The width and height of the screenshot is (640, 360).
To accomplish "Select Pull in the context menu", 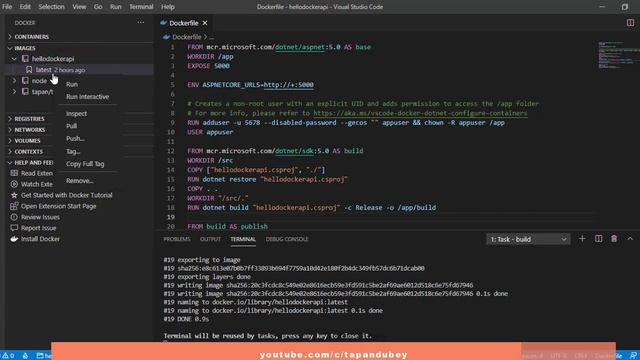I will (71, 126).
